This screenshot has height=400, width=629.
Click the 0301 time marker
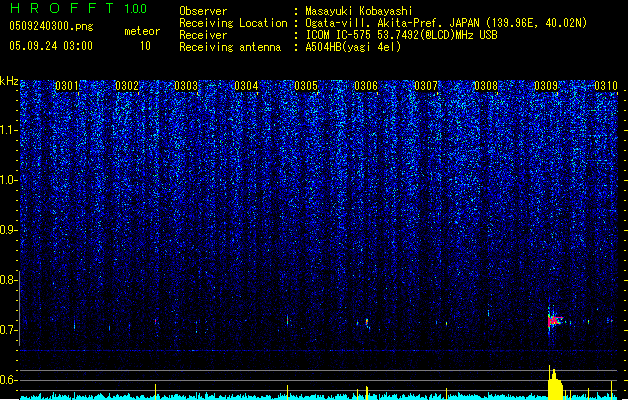coord(67,86)
